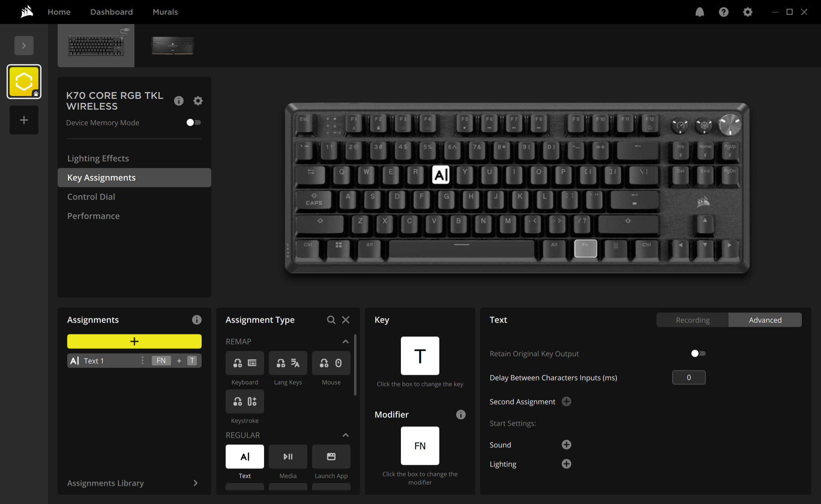Click Add new assignment button
This screenshot has width=821, height=504.
coord(134,342)
